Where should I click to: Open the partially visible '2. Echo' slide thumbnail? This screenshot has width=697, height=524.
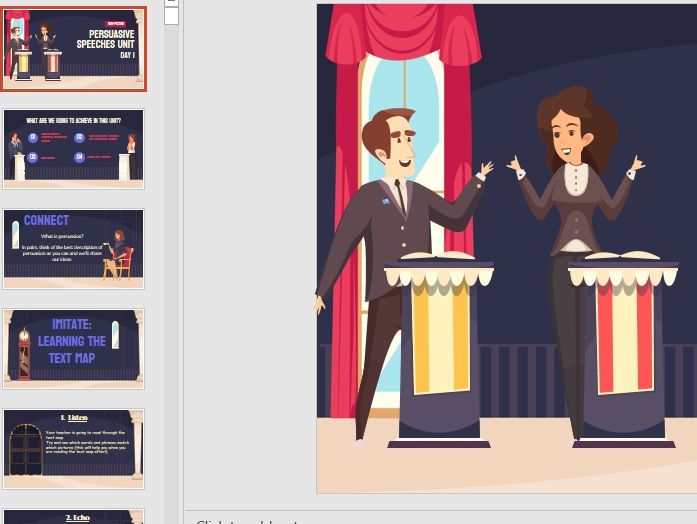(x=73, y=516)
